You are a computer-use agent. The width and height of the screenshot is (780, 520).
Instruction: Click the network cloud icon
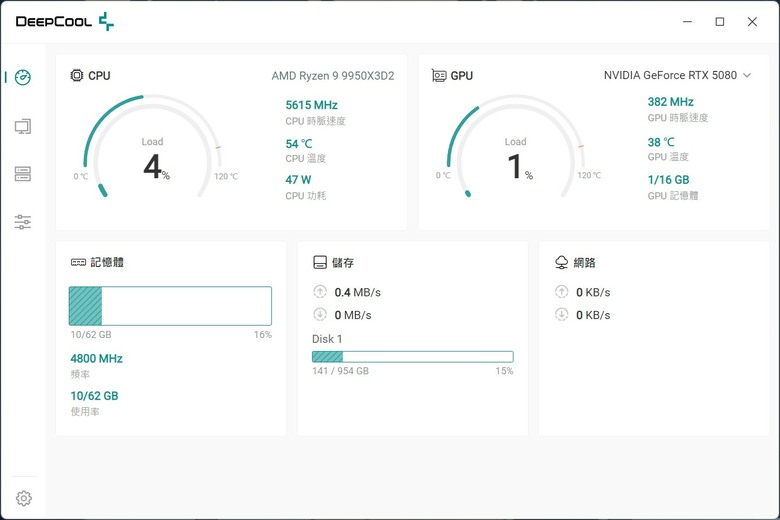point(561,262)
